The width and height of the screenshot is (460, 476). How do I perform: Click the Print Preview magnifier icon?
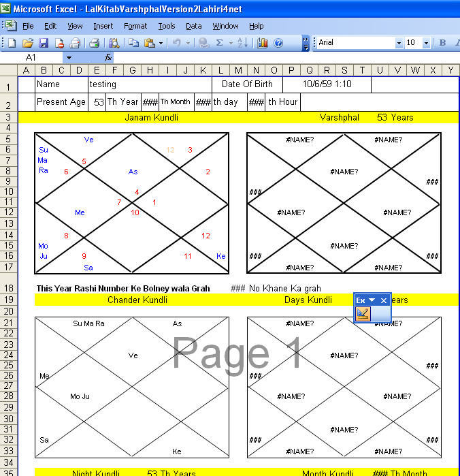[114, 43]
